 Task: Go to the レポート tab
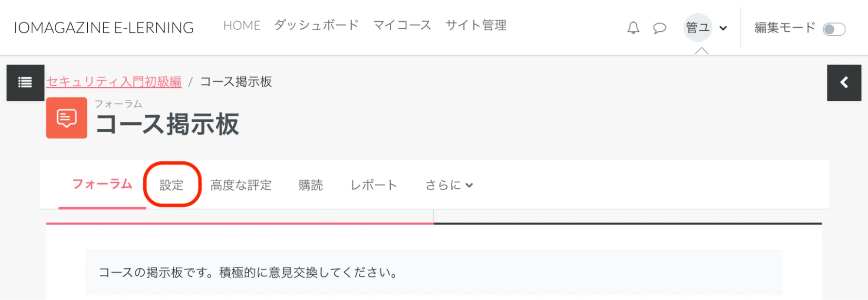pos(373,185)
